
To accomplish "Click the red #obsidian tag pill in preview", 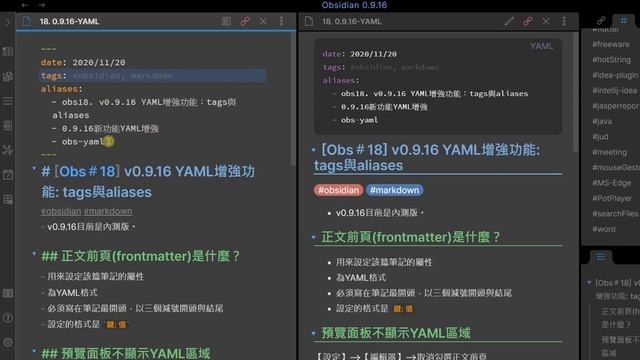I will 338,190.
